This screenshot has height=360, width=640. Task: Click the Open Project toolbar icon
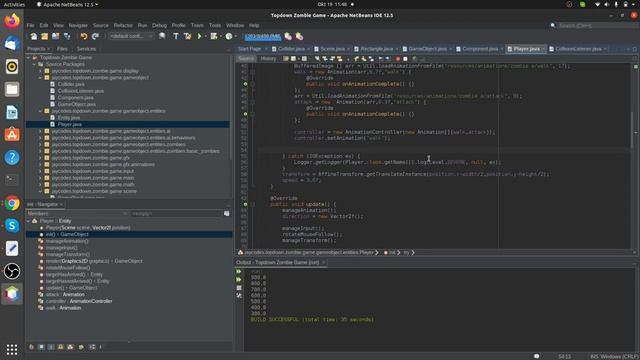pyautogui.click(x=56, y=36)
